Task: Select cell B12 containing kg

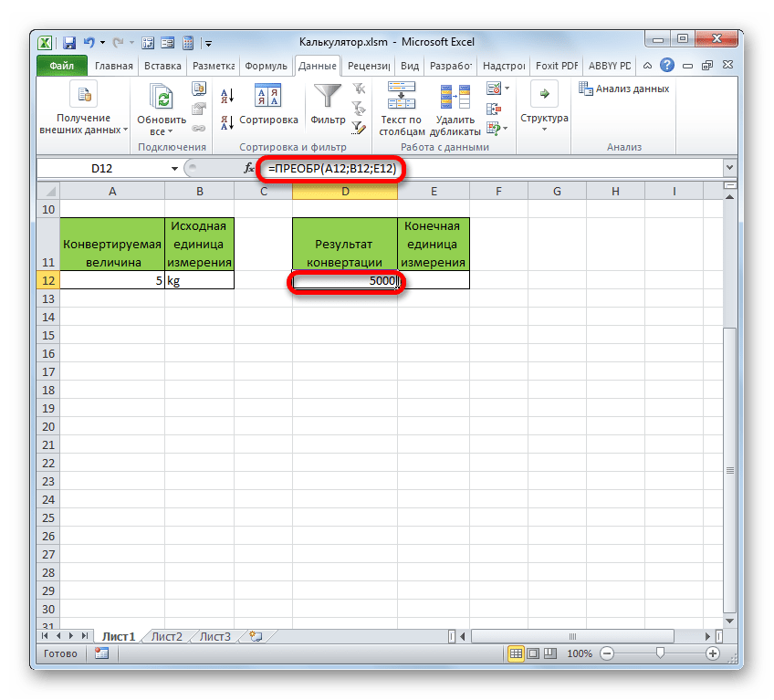Action: [x=199, y=280]
